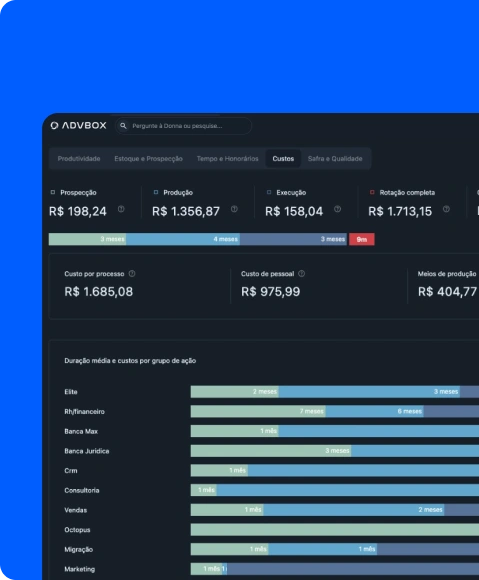
Task: Click the 'Rh/financeiro' row label
Action: coord(84,412)
